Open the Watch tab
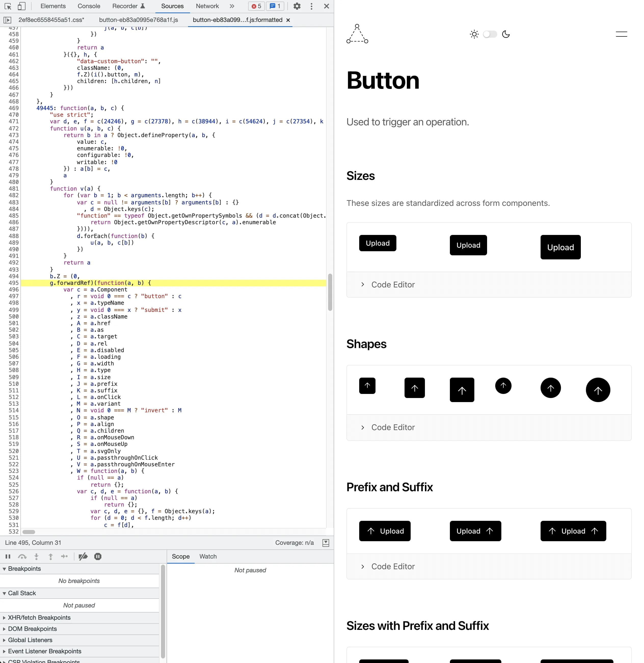Image resolution: width=644 pixels, height=663 pixels. point(208,556)
